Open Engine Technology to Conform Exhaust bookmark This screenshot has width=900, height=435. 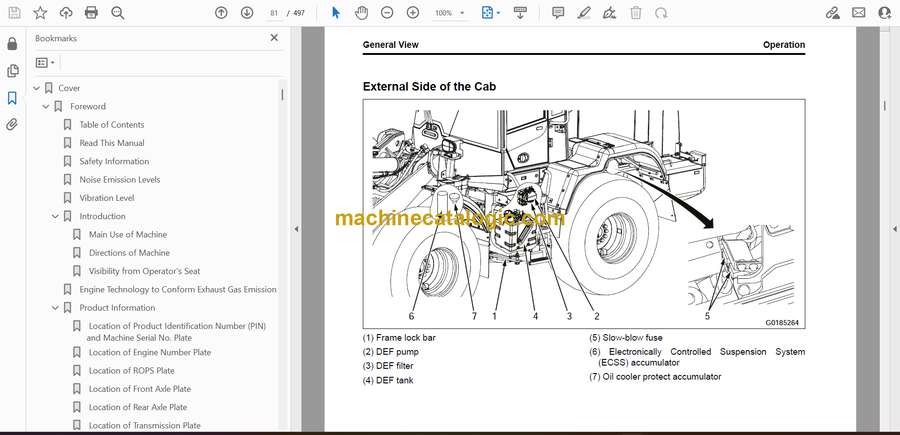[178, 289]
